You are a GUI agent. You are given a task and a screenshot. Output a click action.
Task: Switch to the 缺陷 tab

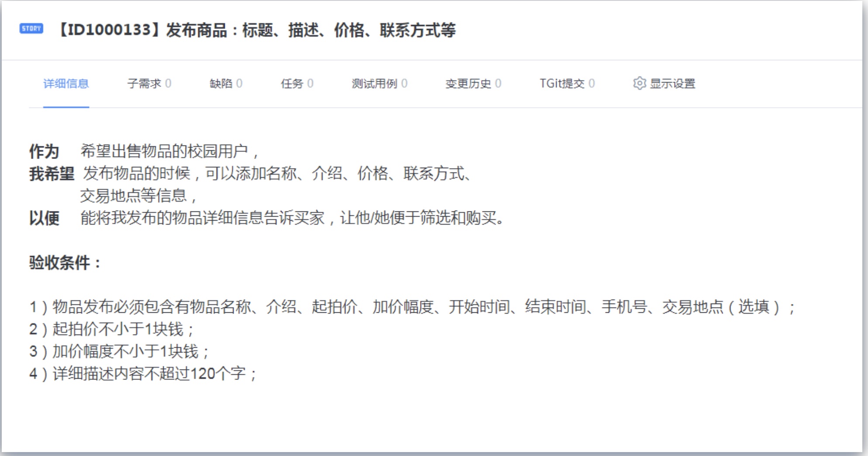(x=226, y=83)
